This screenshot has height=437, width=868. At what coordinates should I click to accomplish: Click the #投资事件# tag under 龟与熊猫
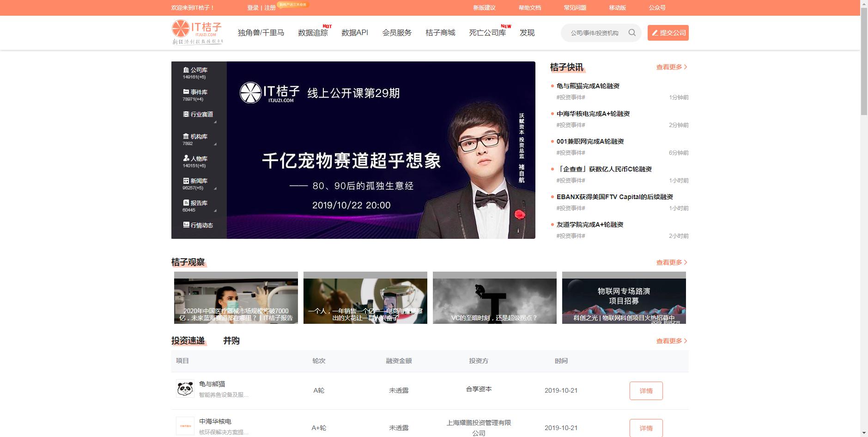(x=571, y=97)
